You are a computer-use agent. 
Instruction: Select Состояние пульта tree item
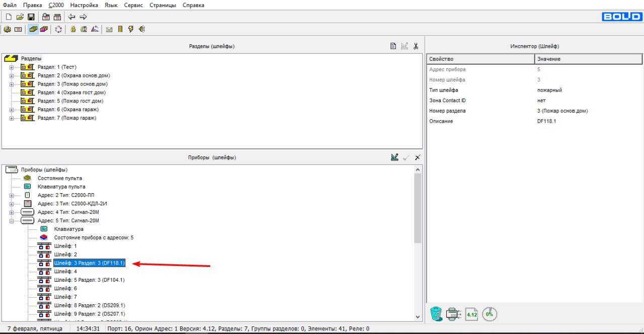point(59,178)
